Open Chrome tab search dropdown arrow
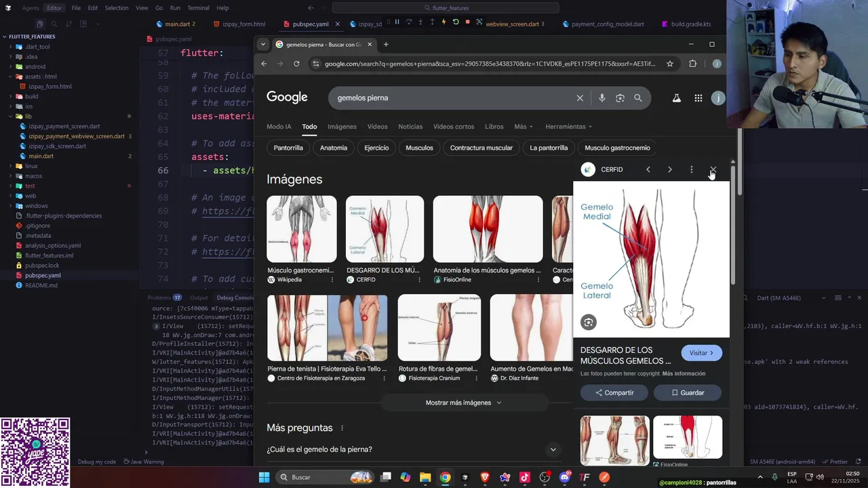Image resolution: width=868 pixels, height=488 pixels. 263,44
